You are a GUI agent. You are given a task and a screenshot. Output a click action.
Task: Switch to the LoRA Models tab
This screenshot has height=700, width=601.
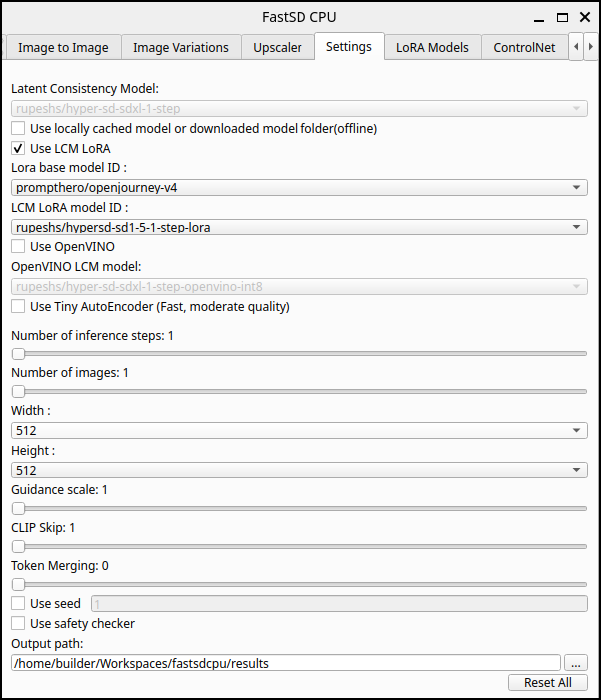(432, 47)
